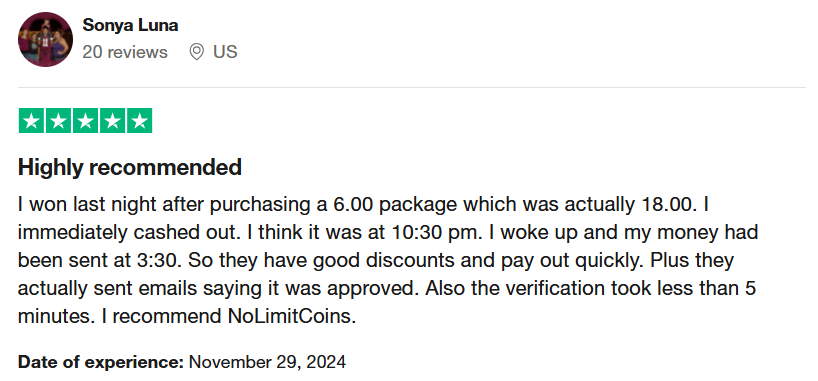This screenshot has height=381, width=818.
Task: Click the "November 29, 2024" date
Action: coord(267,362)
